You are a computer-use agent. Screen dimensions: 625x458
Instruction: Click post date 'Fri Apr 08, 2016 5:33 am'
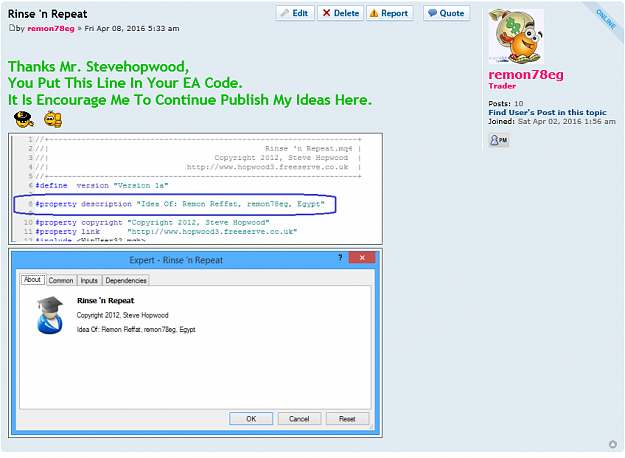pyautogui.click(x=132, y=29)
